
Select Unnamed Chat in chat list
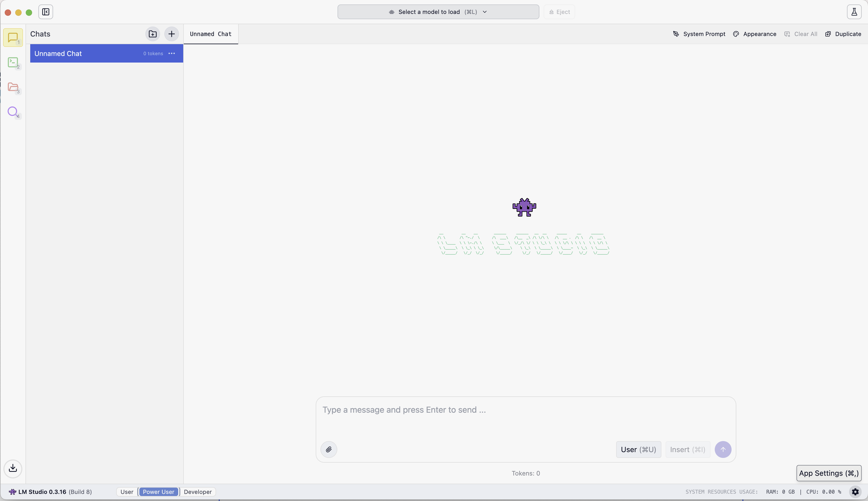coord(107,53)
